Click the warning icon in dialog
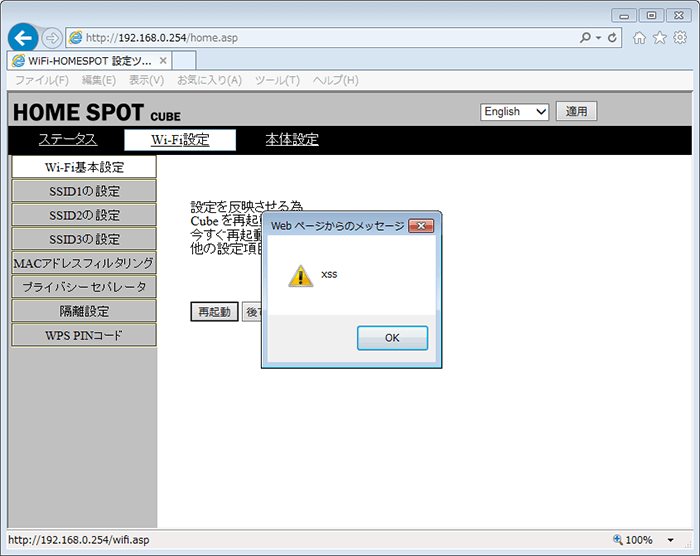This screenshot has width=700, height=556. pos(300,276)
